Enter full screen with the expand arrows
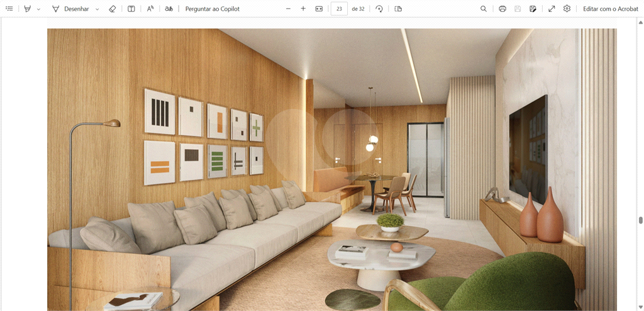The image size is (644, 311). pyautogui.click(x=552, y=9)
